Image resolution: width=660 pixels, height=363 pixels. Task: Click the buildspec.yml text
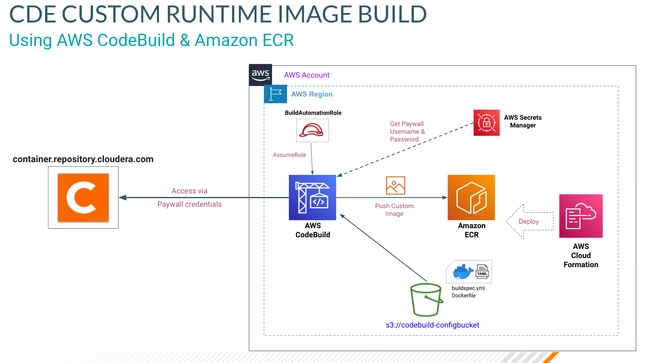(468, 288)
